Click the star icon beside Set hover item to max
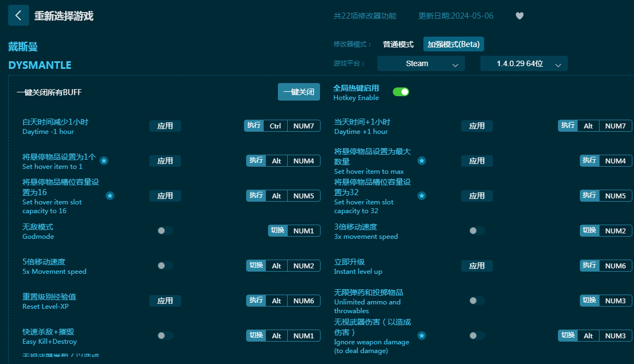This screenshot has width=634, height=364. tap(422, 161)
